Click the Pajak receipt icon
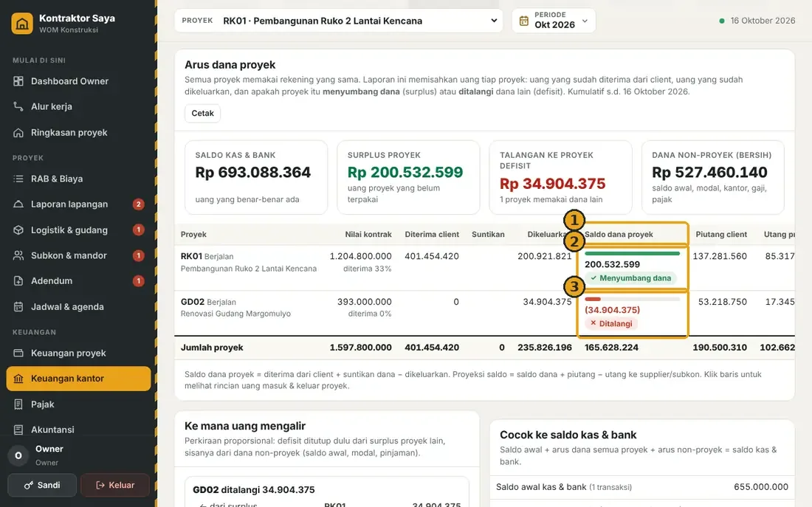Image resolution: width=812 pixels, height=507 pixels. coord(18,404)
